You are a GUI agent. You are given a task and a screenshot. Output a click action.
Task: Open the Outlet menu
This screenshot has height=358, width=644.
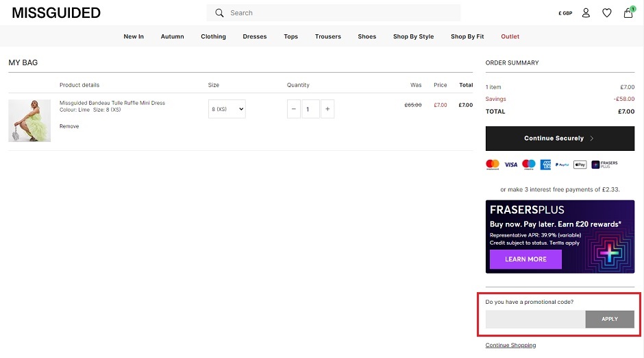[x=510, y=36]
